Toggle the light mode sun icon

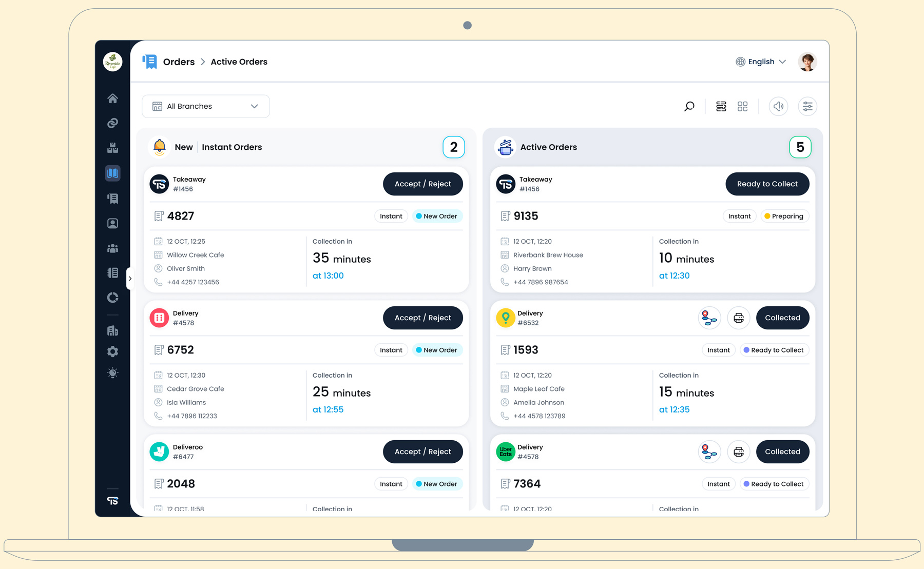coord(112,373)
